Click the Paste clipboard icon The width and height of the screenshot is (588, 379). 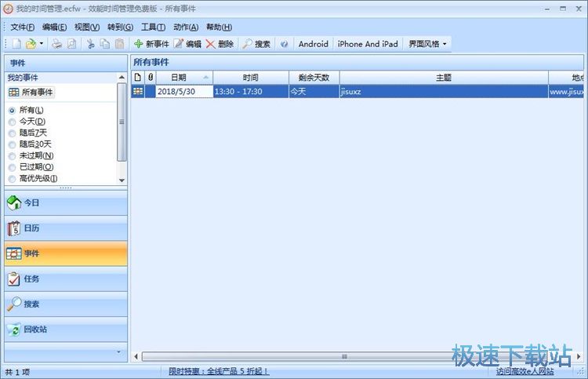pos(119,44)
